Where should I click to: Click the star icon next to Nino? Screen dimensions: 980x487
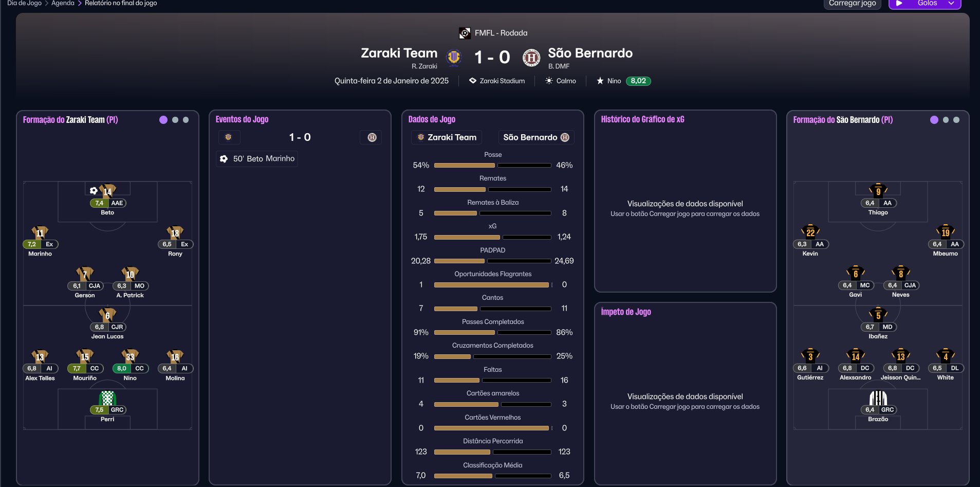tap(600, 81)
